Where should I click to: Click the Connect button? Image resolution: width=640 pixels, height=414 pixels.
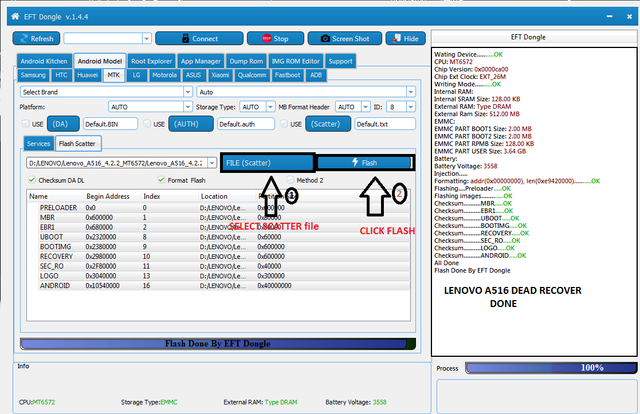click(x=199, y=38)
